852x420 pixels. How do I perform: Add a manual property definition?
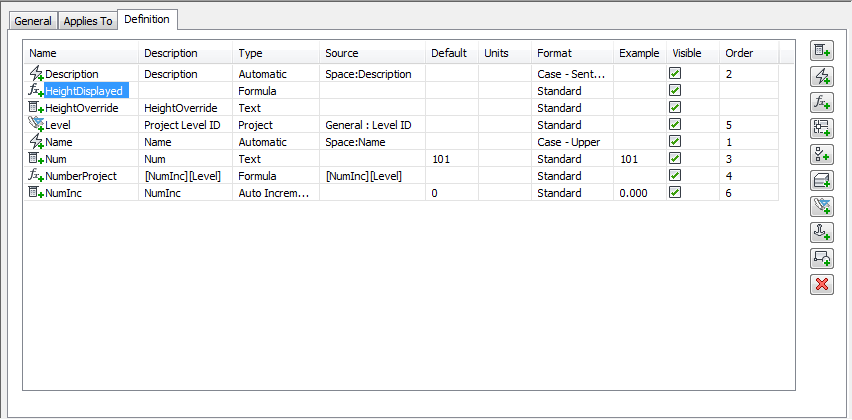(821, 50)
